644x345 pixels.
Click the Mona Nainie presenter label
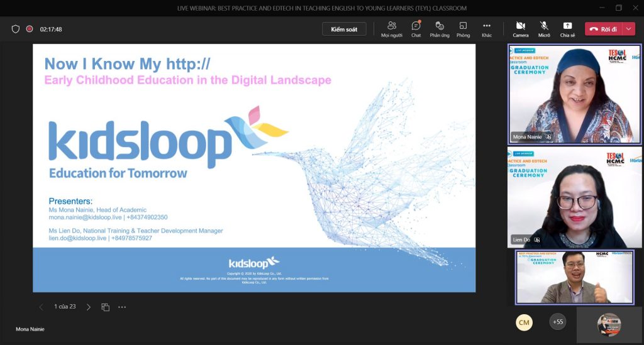(x=30, y=329)
